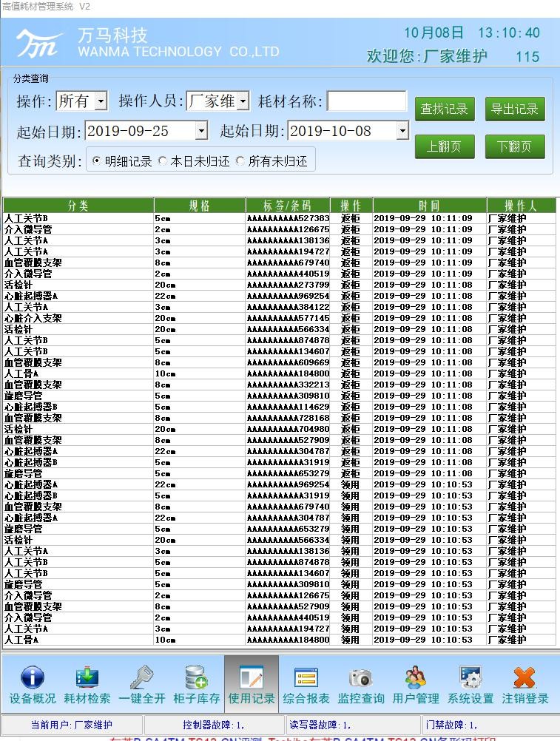Select the 明细记录 radio option

[x=97, y=160]
